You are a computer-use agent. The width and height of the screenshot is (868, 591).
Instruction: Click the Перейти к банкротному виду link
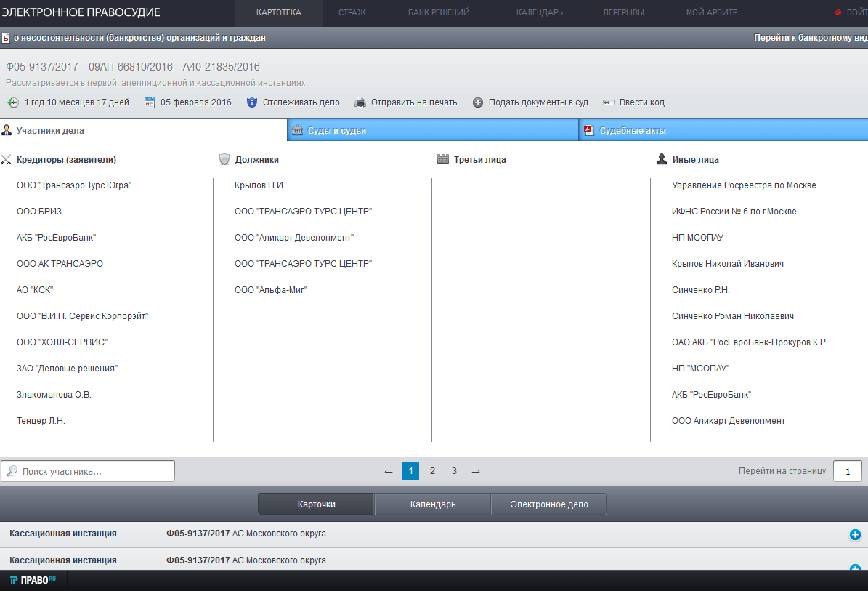click(x=811, y=38)
